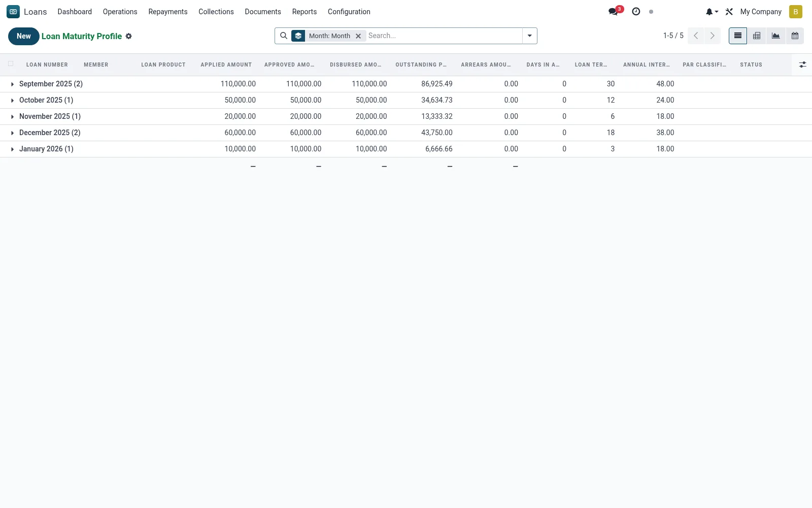Screen dimensions: 812x508
Task: Open the Repayments menu
Action: [168, 12]
